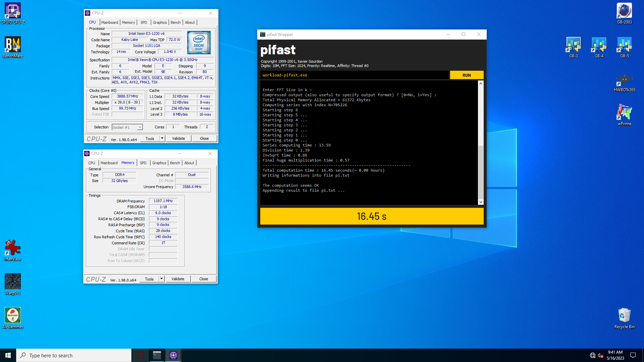
Task: Open Mainboard tab in bottom CPU-Z window
Action: 109,163
